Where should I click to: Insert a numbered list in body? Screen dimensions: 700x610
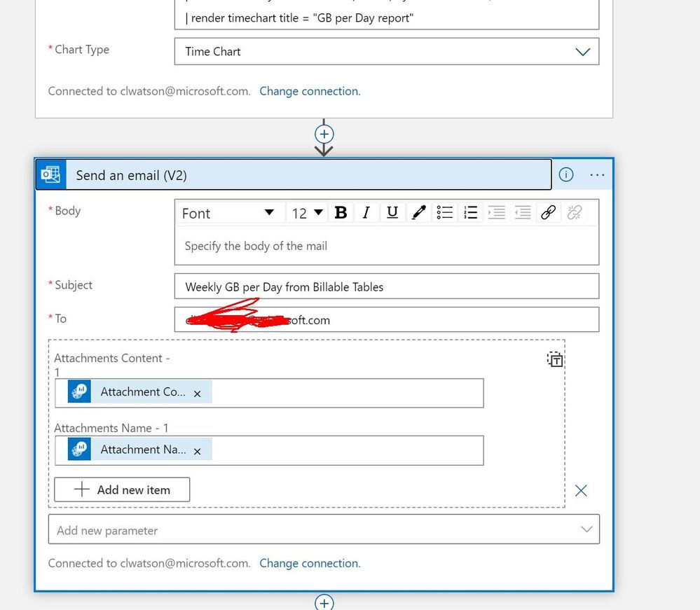coord(471,213)
